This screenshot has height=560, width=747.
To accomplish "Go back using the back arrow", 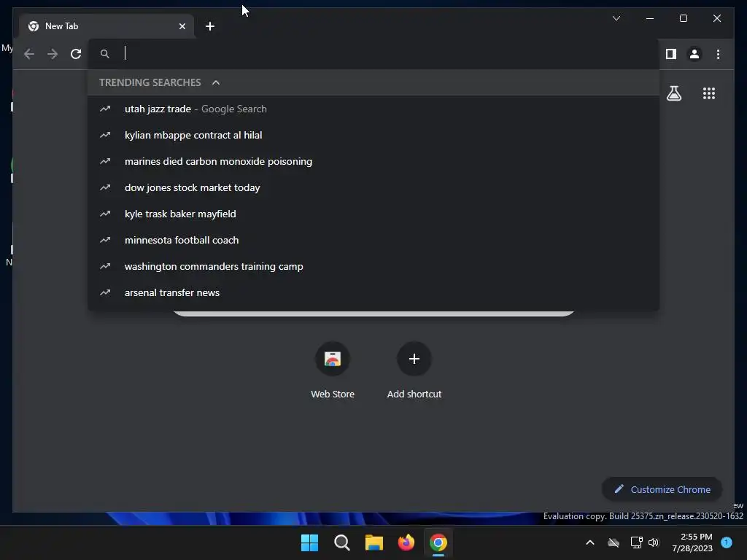I will pos(29,54).
